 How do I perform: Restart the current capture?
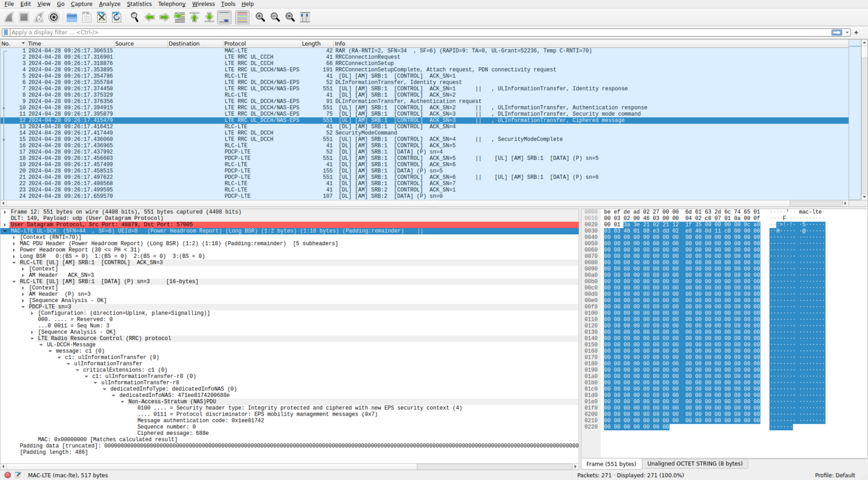[38, 17]
